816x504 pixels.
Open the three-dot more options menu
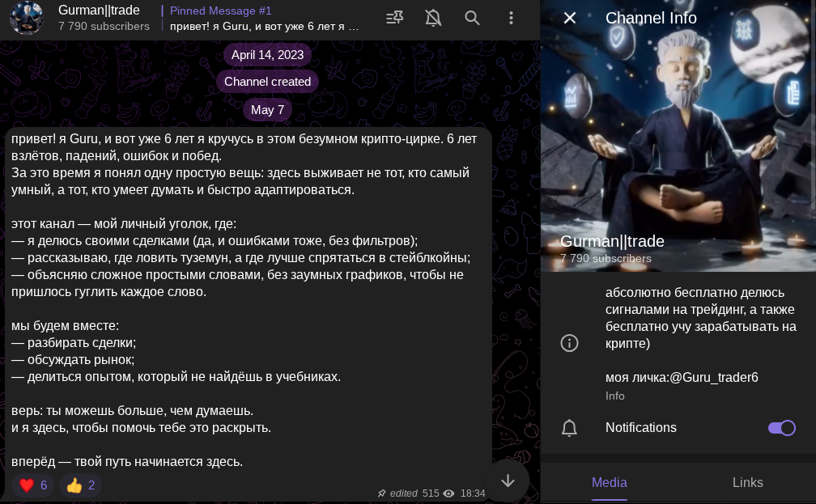[x=511, y=19]
